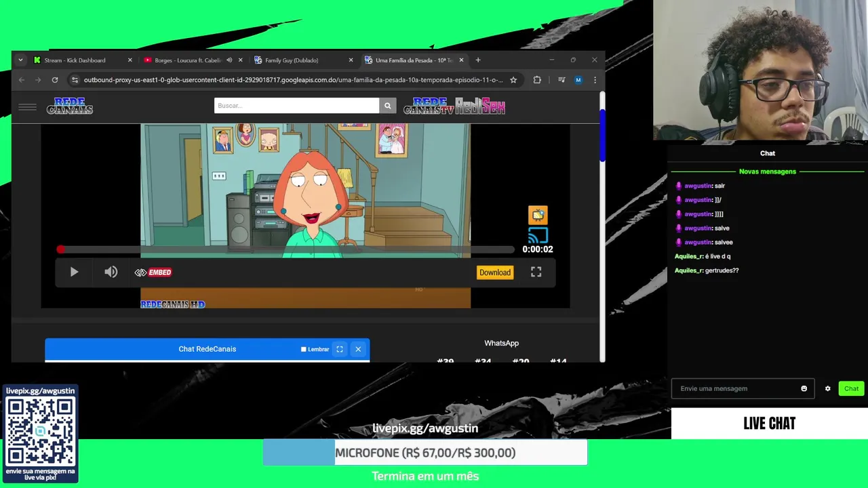Toggle the Lembrar checkbox
The width and height of the screenshot is (868, 488).
coord(304,349)
